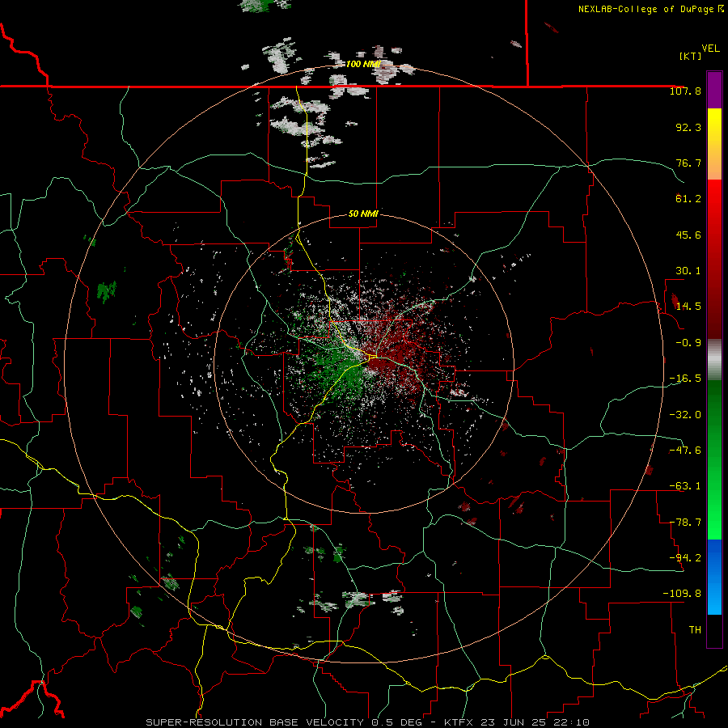Click the -94.2 value on the velocity scale
The image size is (728, 728).
pyautogui.click(x=685, y=557)
